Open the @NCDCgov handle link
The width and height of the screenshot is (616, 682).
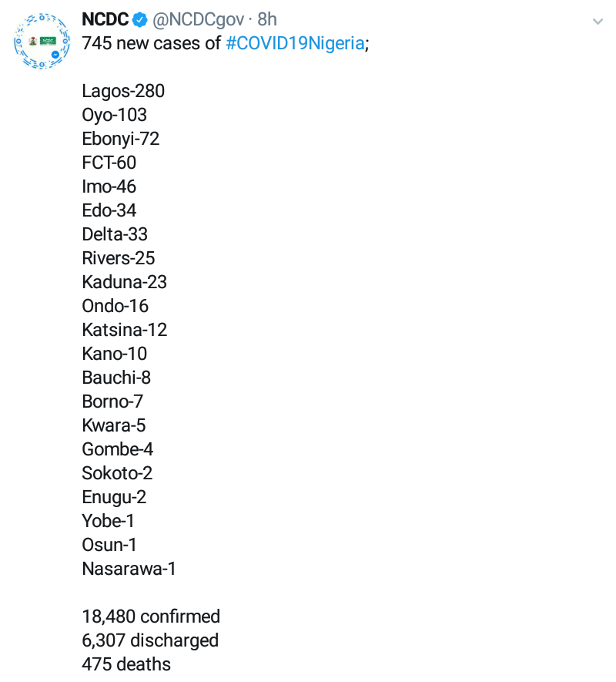[x=198, y=20]
